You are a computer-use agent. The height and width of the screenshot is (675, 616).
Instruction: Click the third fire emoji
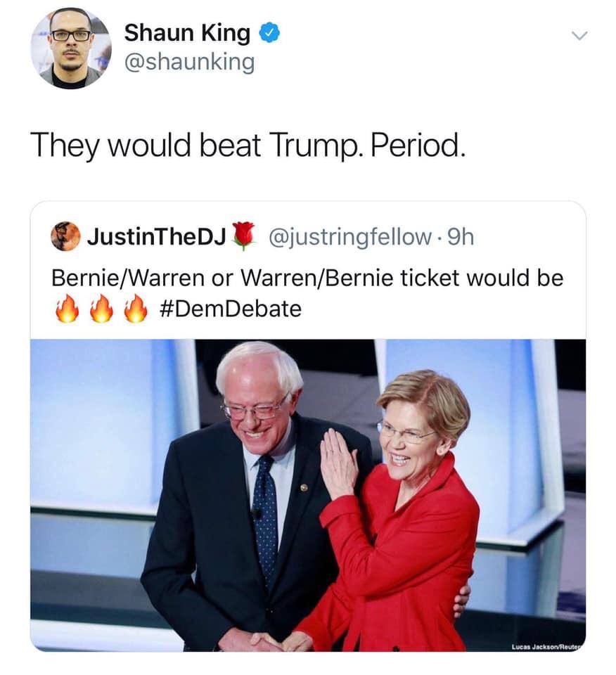[136, 309]
